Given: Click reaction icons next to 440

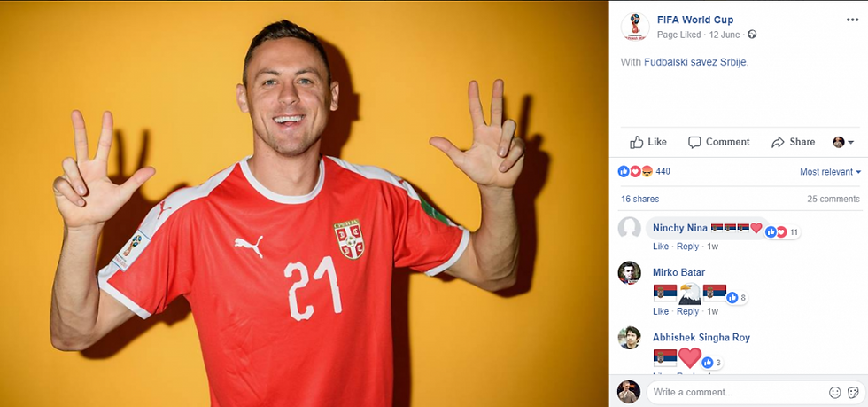Looking at the screenshot, I should (636, 172).
